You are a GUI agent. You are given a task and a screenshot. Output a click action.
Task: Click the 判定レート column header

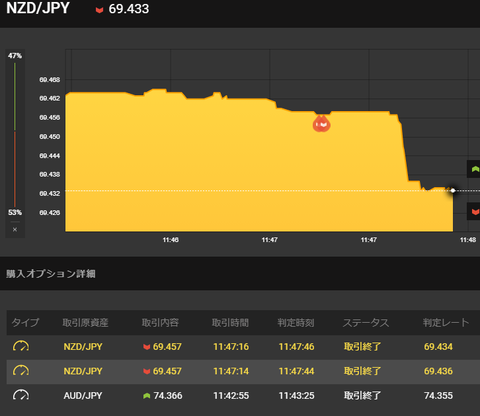(x=446, y=322)
